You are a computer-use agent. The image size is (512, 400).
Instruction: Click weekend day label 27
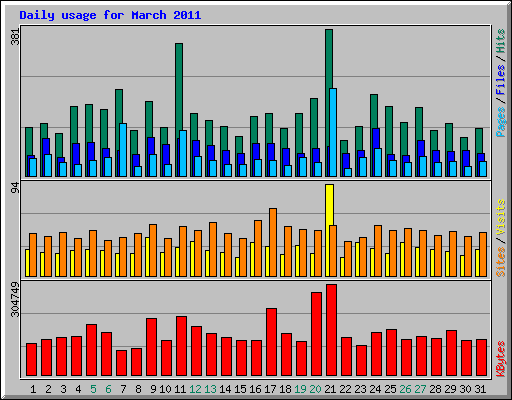[x=420, y=389]
